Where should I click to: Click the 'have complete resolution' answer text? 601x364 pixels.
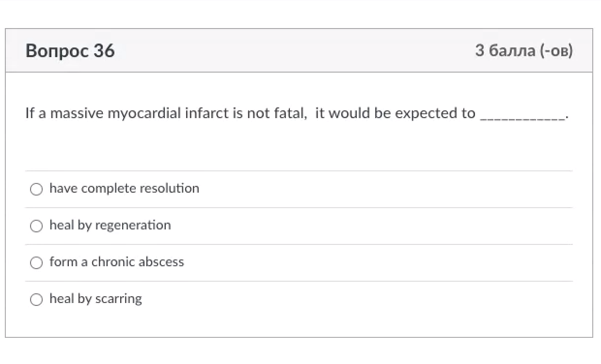tap(124, 188)
